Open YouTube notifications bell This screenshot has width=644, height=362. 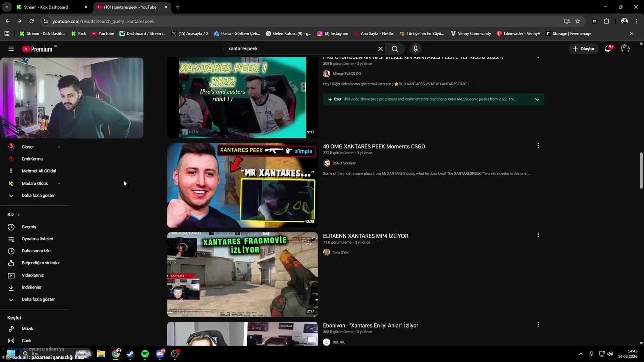(x=608, y=49)
